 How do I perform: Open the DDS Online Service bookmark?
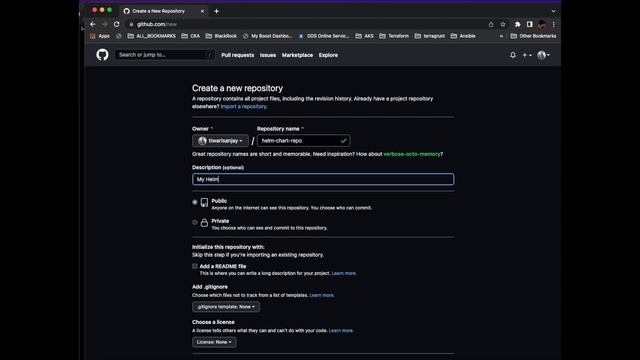pyautogui.click(x=324, y=36)
